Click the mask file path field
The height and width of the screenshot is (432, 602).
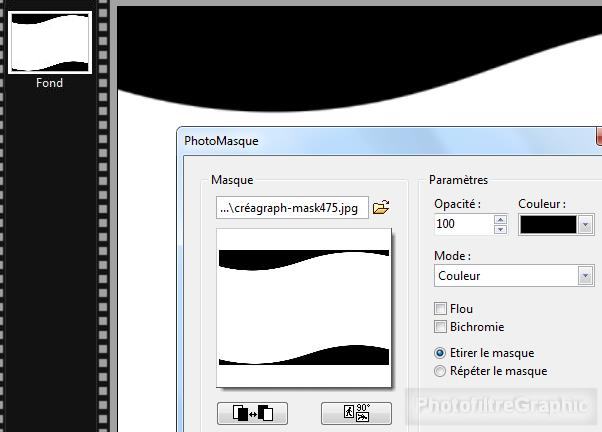point(292,208)
